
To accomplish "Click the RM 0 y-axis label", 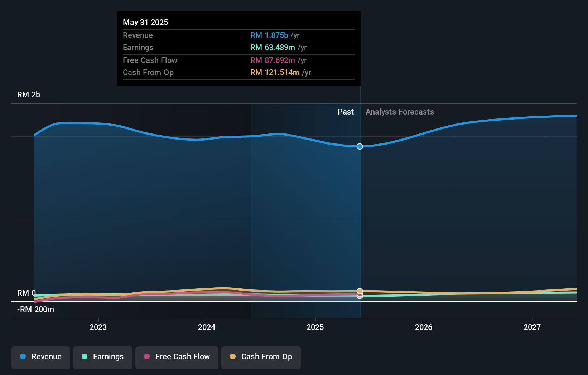I will click(x=26, y=293).
